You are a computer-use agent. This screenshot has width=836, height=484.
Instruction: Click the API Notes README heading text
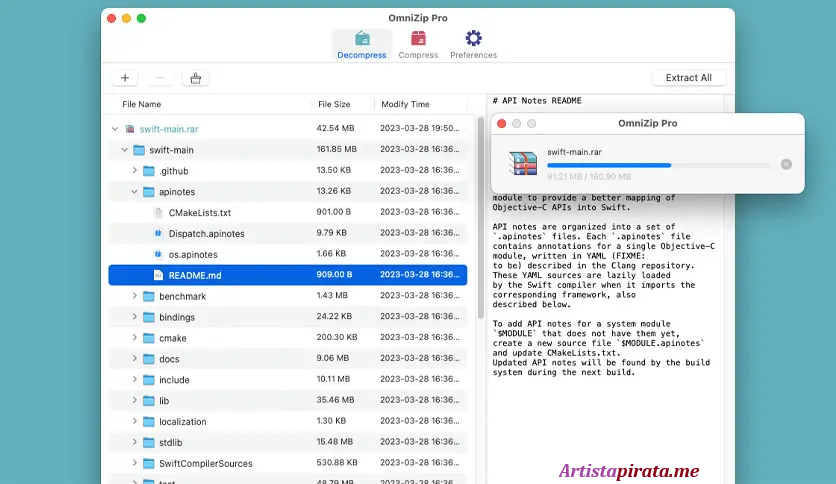537,100
